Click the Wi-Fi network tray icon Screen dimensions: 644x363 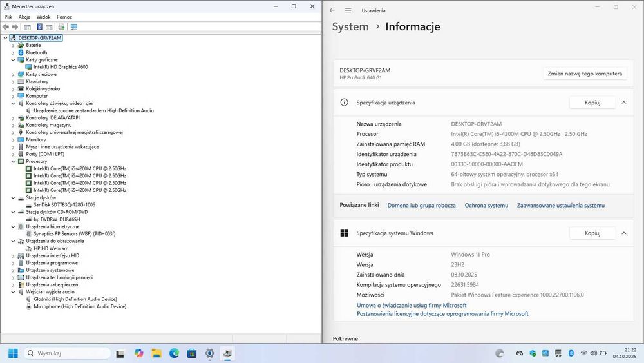583,353
